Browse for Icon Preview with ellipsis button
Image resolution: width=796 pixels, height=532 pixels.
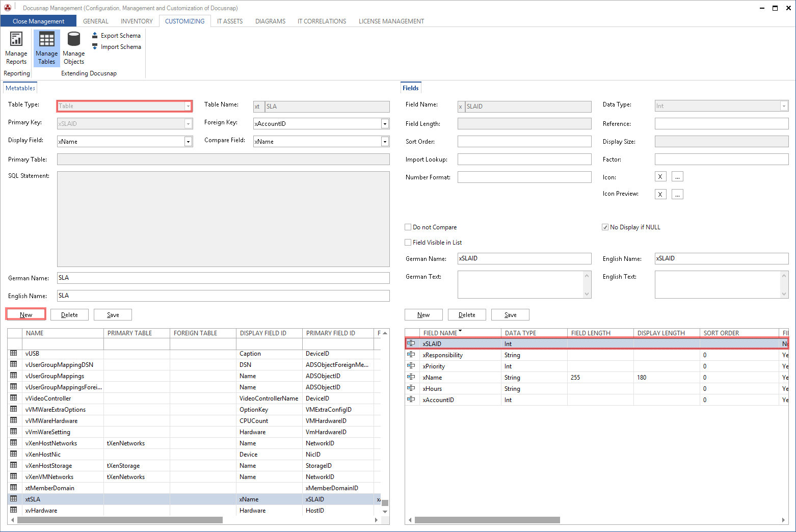677,194
